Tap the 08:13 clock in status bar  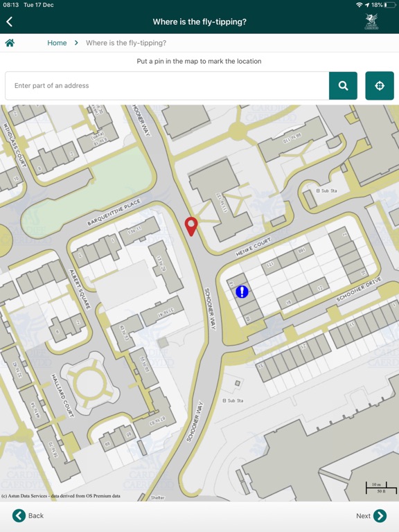[11, 5]
